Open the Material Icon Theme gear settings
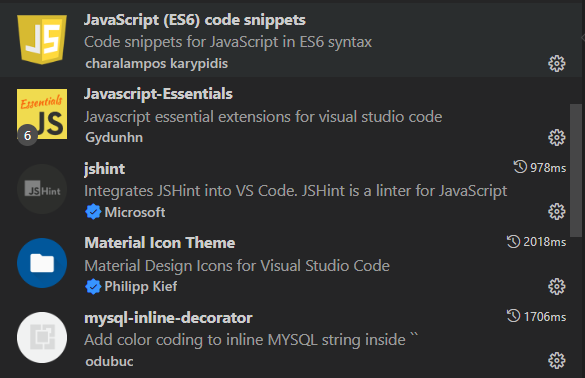Image resolution: width=585 pixels, height=378 pixels. click(557, 287)
